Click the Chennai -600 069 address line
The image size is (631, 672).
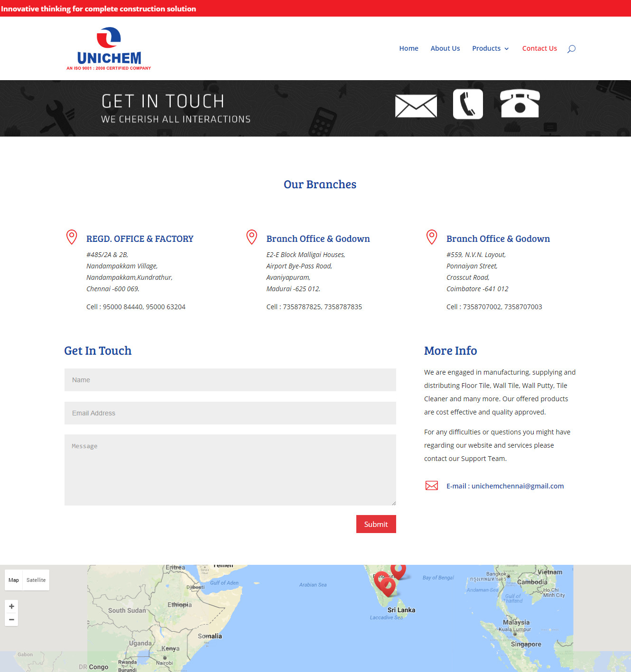pyautogui.click(x=113, y=289)
